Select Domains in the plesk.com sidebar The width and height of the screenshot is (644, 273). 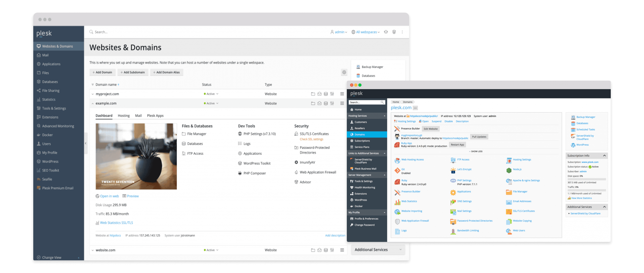pos(367,135)
